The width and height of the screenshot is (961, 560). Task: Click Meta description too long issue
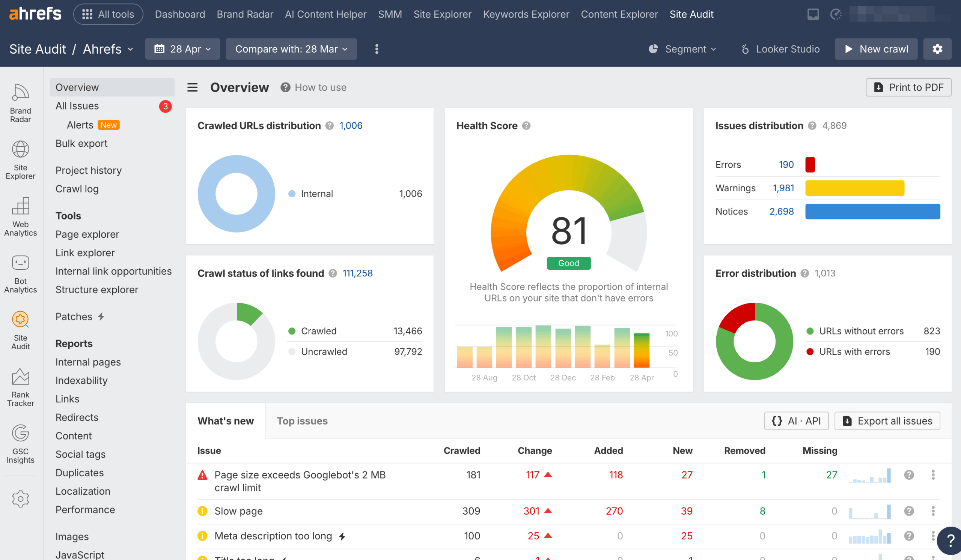tap(273, 536)
